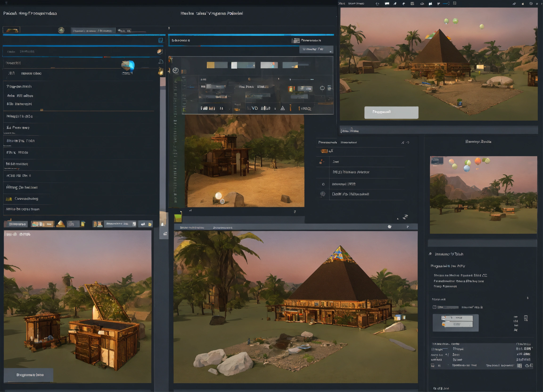543x392 pixels.
Task: Toggle the circular icon in last list row
Action: tap(323, 194)
